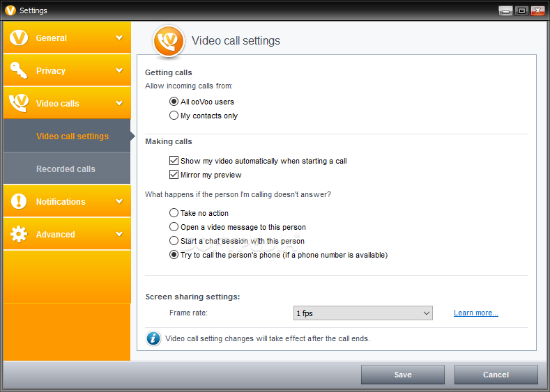
Task: Click the phone handset icon beside Video calls
Action: pyautogui.click(x=19, y=102)
